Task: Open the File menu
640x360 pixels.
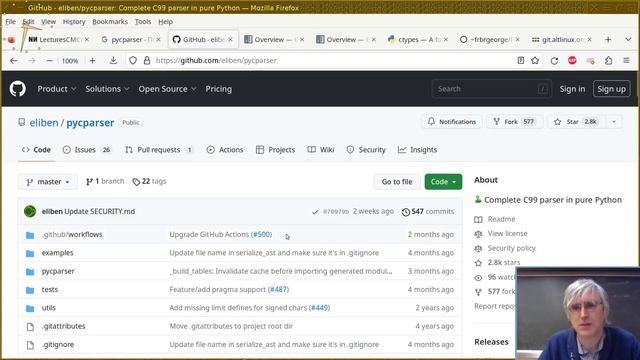Action: [11, 22]
